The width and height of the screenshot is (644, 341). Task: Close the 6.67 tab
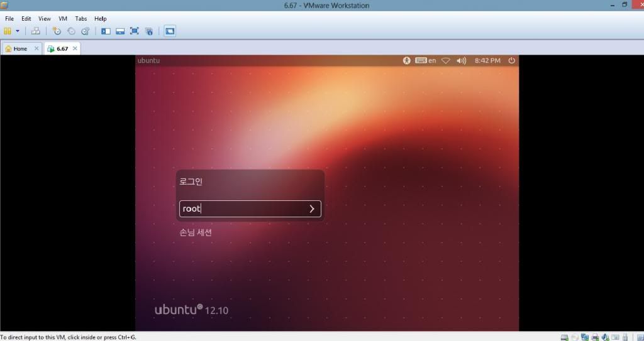[x=75, y=48]
